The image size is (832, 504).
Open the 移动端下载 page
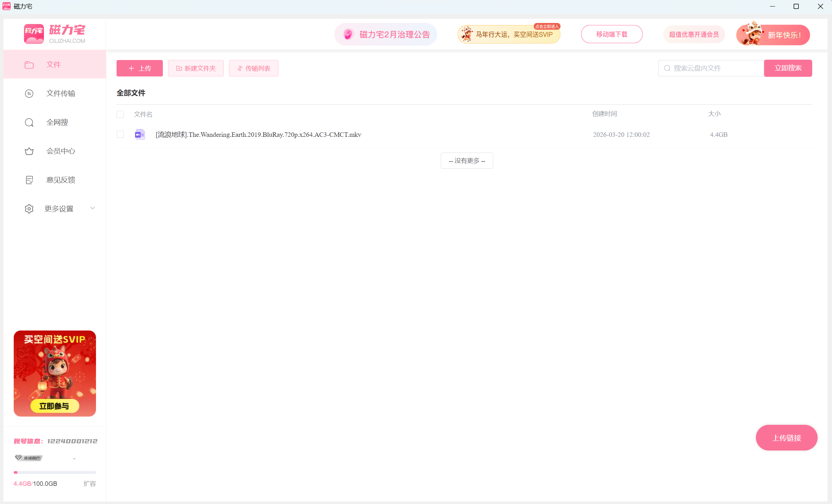click(x=612, y=34)
